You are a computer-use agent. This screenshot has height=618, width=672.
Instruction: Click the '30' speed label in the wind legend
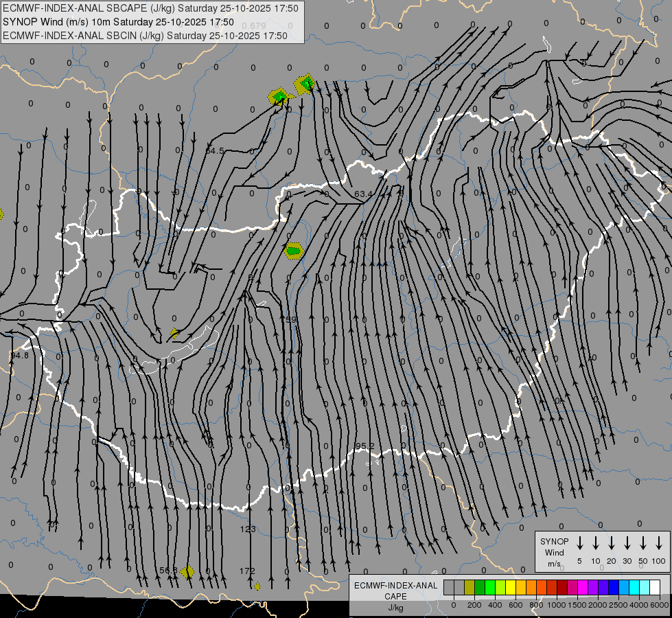point(627,561)
